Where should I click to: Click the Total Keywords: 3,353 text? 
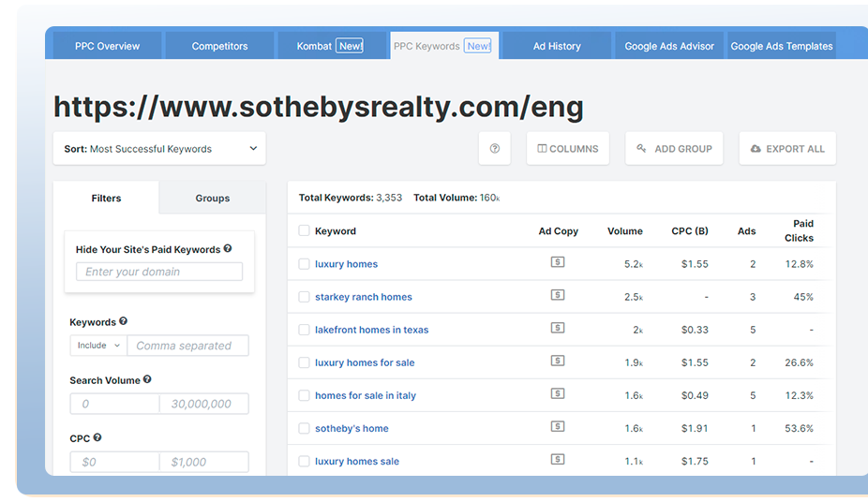[x=351, y=198]
